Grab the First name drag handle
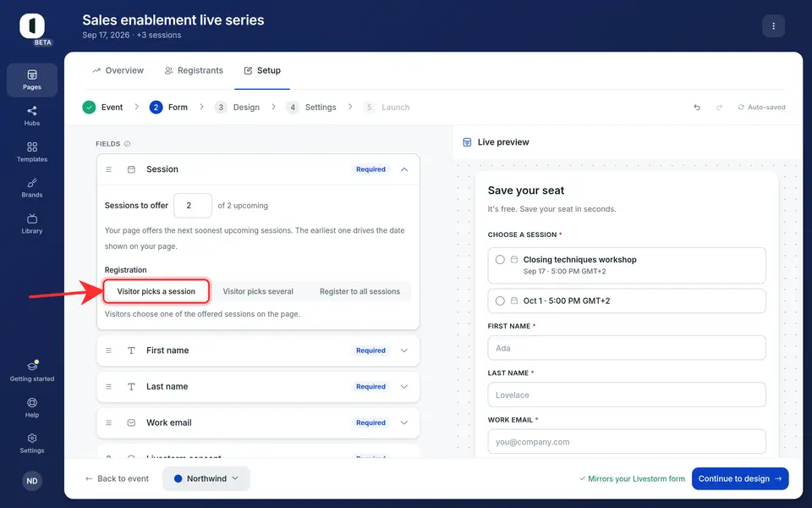Screen dimensions: 812x508 109,351
